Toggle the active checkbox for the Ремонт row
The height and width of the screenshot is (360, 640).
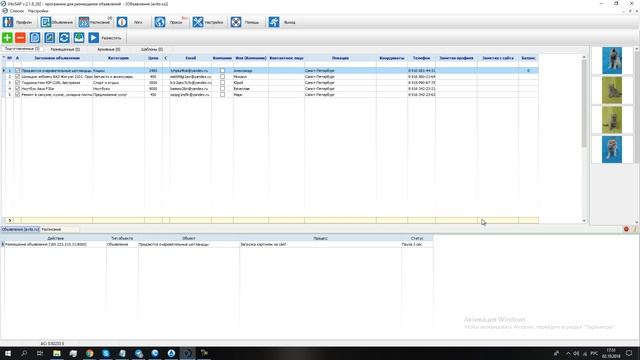pyautogui.click(x=17, y=94)
